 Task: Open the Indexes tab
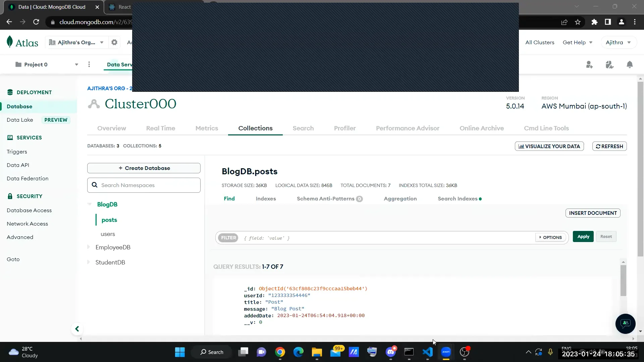pos(266,198)
